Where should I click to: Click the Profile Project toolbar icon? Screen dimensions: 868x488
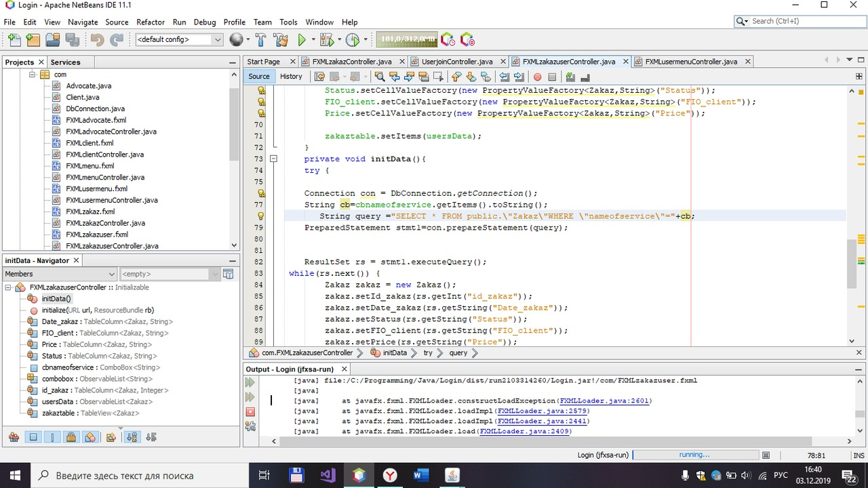pos(352,40)
